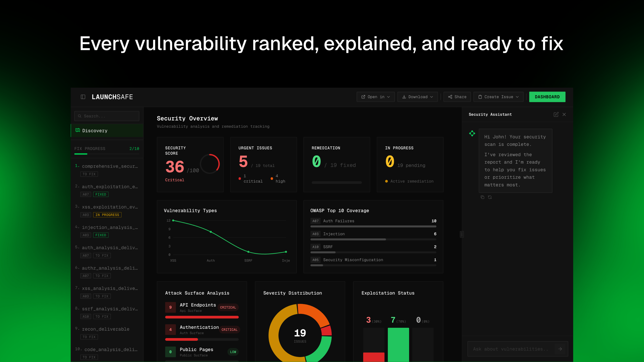The width and height of the screenshot is (644, 362).
Task: Regenerate the assistant response
Action: click(490, 197)
